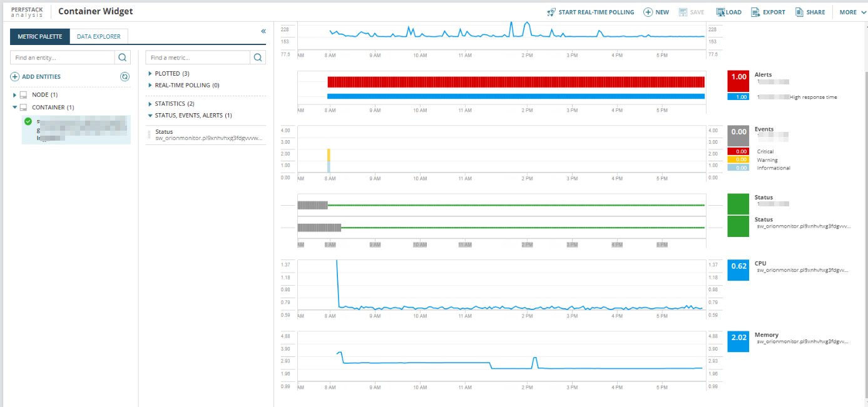Click the refresh entities circular icon
Viewport: 868px width, 407px height.
click(125, 76)
